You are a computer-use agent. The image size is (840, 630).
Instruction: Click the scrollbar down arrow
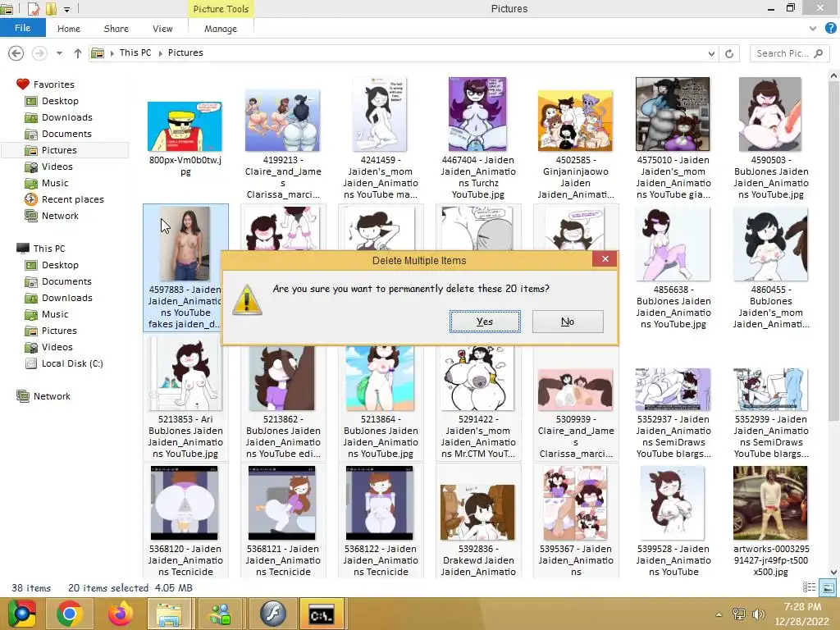(x=833, y=572)
